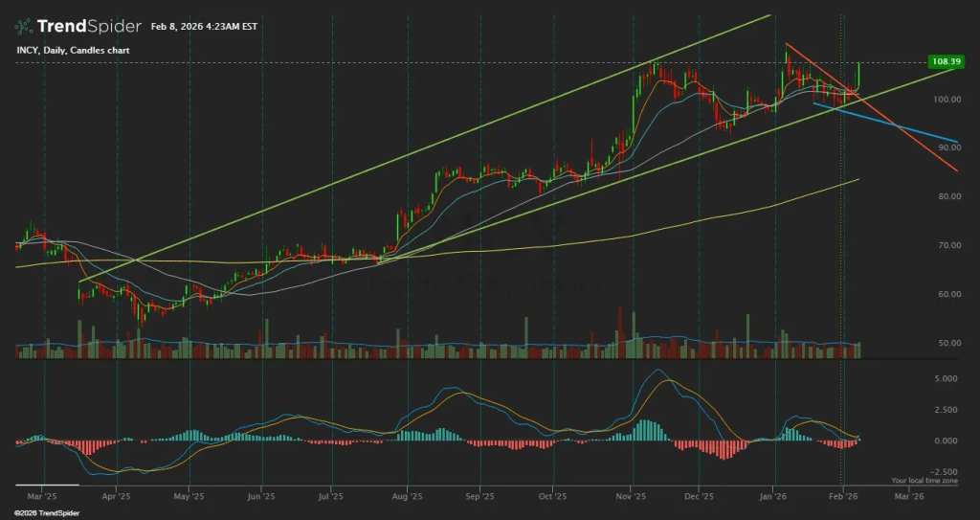Click the Feb 8, 2026 4:23AM EST timestamp
The width and height of the screenshot is (980, 520).
pyautogui.click(x=205, y=27)
